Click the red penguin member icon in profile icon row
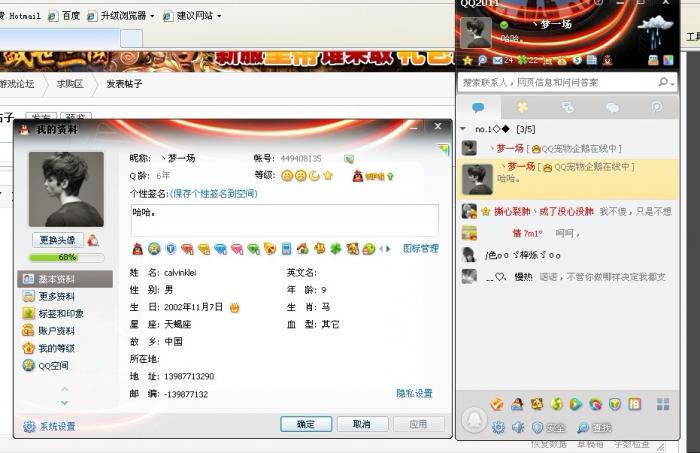This screenshot has width=700, height=453. click(x=138, y=249)
